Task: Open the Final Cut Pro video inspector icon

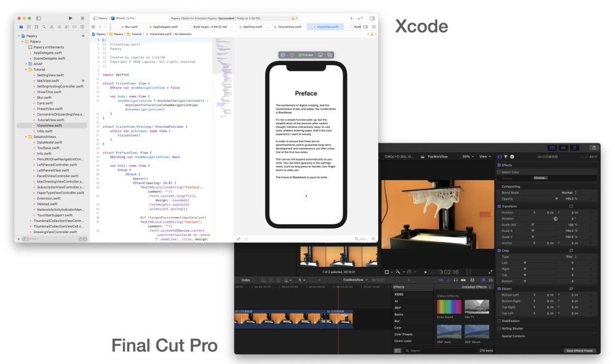Action: (x=499, y=157)
